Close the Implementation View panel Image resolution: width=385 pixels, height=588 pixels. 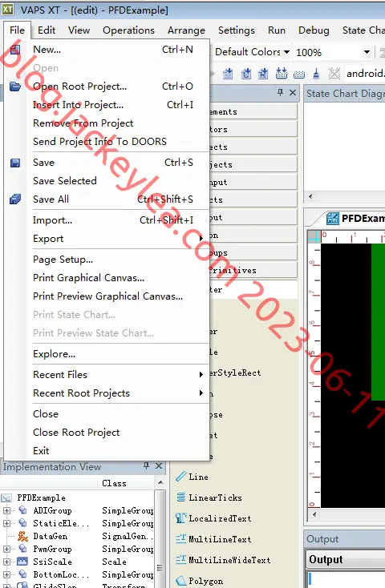159,465
